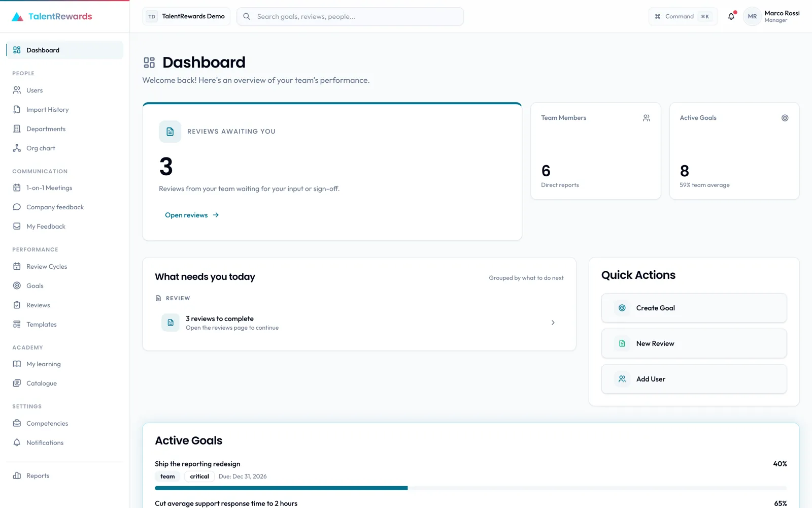This screenshot has height=508, width=812.
Task: Click the Templates icon
Action: tap(17, 324)
